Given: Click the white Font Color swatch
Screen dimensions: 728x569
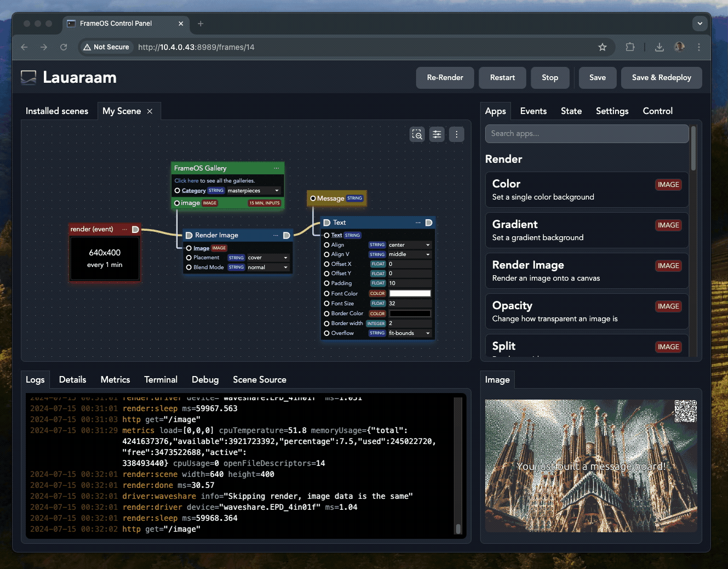Looking at the screenshot, I should click(410, 294).
